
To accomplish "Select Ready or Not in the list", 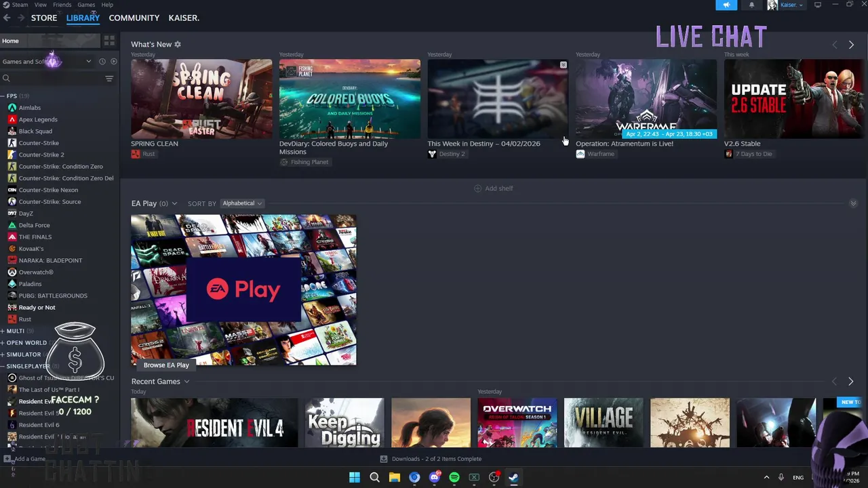I will pos(37,307).
